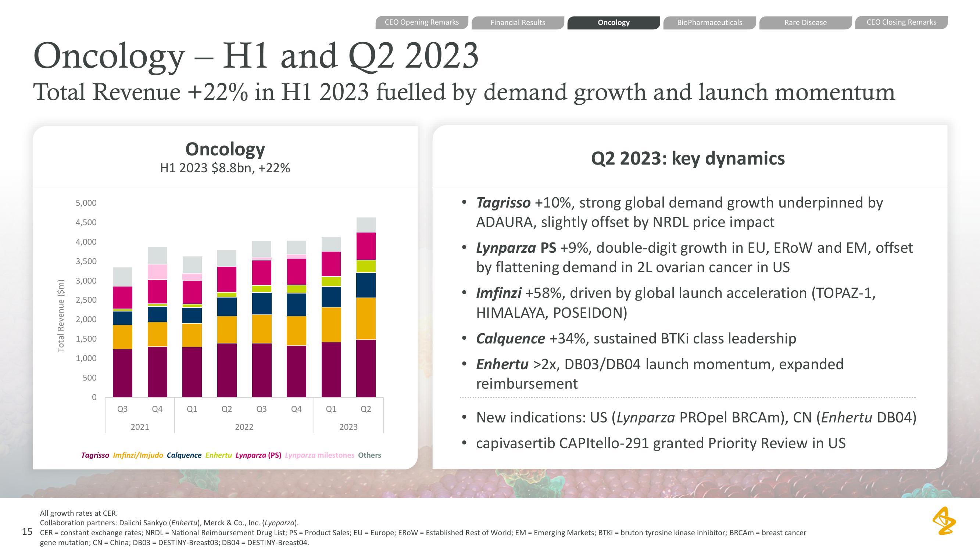Viewport: 980px width, 551px height.
Task: Click the 2023 year axis label
Action: tap(348, 427)
